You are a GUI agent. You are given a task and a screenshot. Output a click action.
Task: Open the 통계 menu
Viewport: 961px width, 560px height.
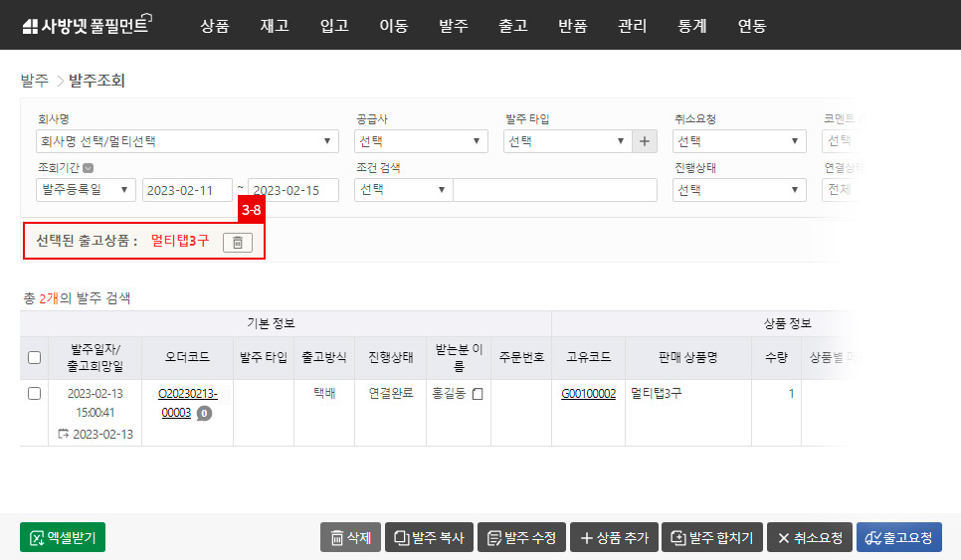pyautogui.click(x=691, y=26)
